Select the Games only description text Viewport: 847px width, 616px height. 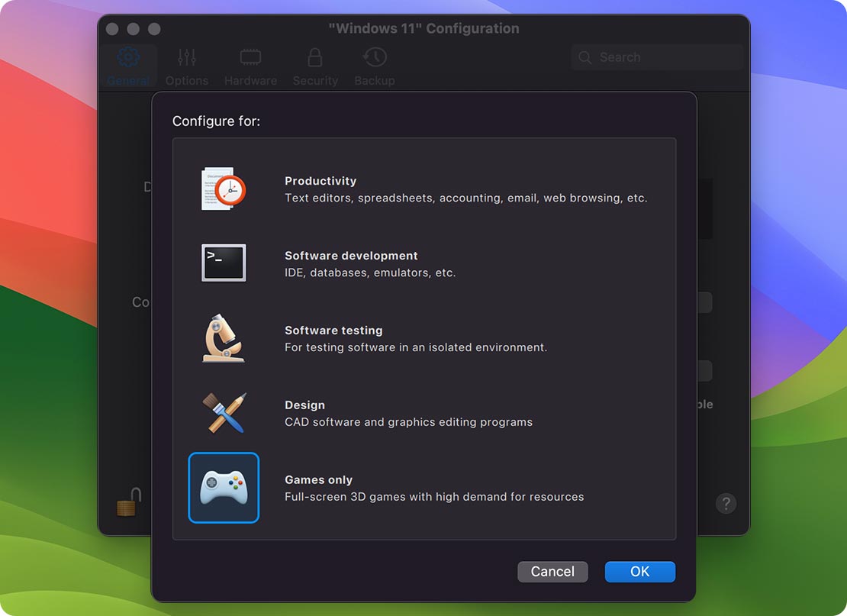tap(434, 497)
